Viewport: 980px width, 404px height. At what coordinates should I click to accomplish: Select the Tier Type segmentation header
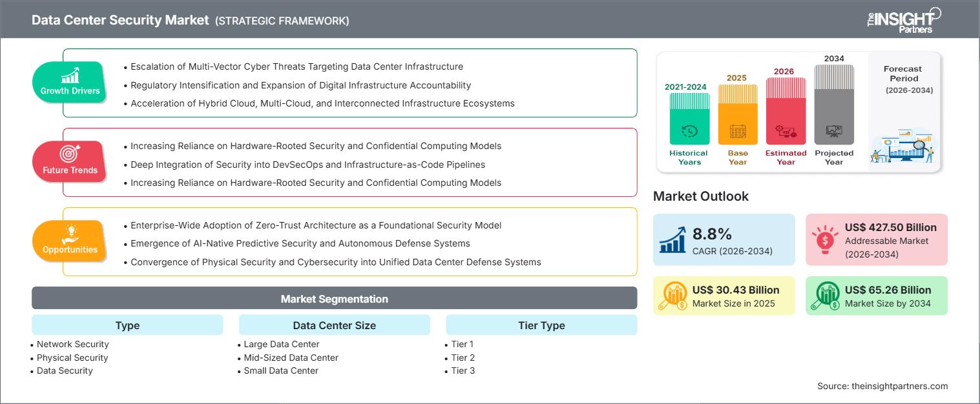(x=541, y=325)
